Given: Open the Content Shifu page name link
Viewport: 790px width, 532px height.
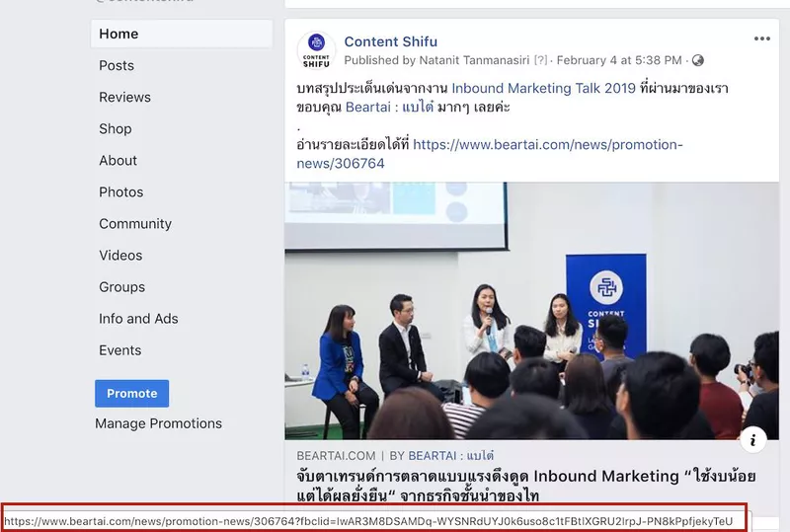Looking at the screenshot, I should tap(390, 41).
